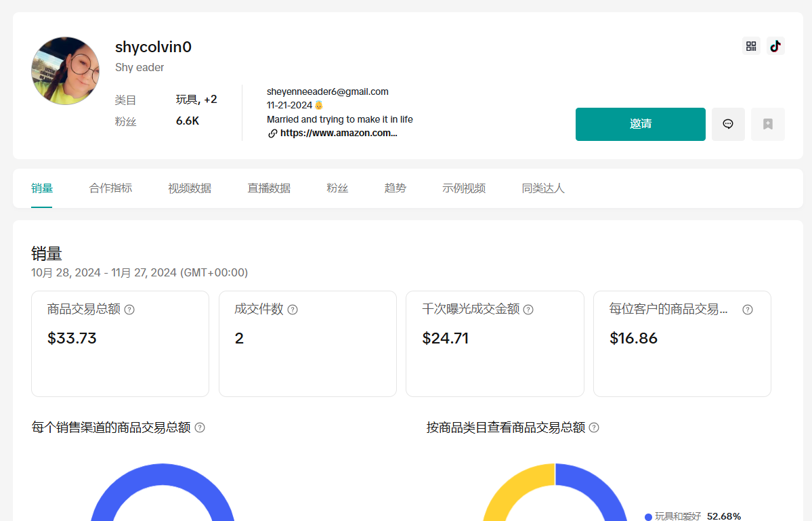Click the follower count 6.6K

tap(188, 121)
